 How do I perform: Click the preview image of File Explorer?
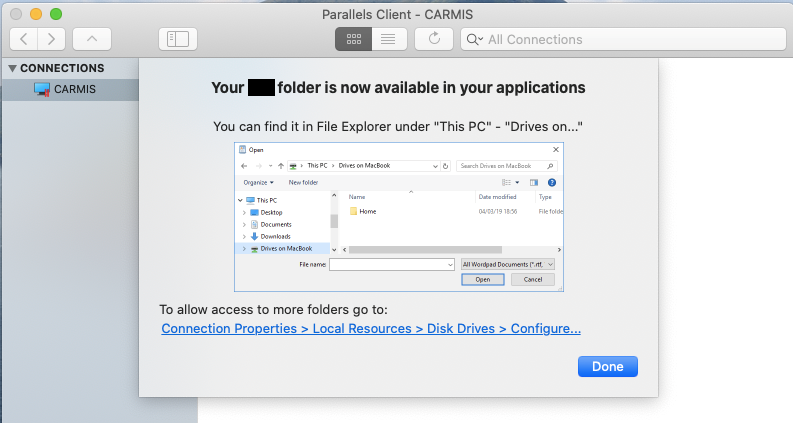pos(399,217)
